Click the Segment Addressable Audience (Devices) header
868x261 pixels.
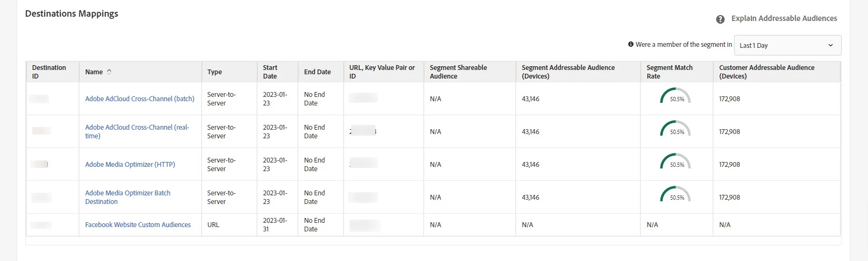pyautogui.click(x=568, y=72)
